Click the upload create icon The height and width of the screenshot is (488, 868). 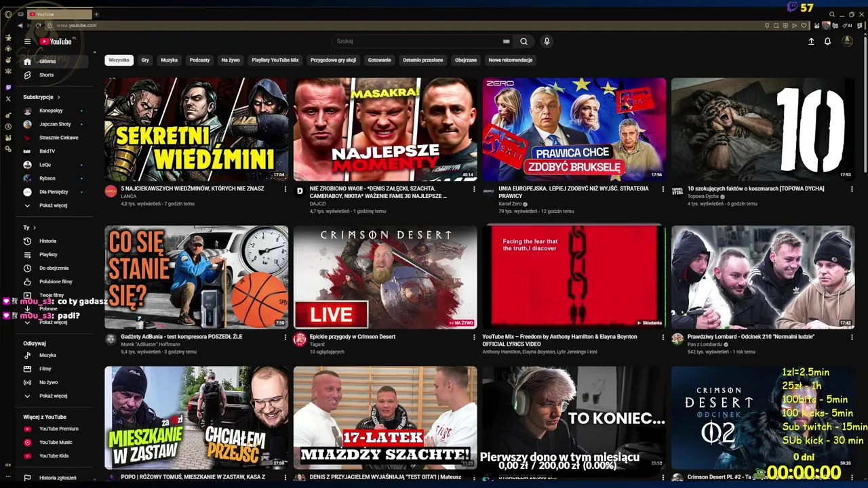tap(811, 41)
